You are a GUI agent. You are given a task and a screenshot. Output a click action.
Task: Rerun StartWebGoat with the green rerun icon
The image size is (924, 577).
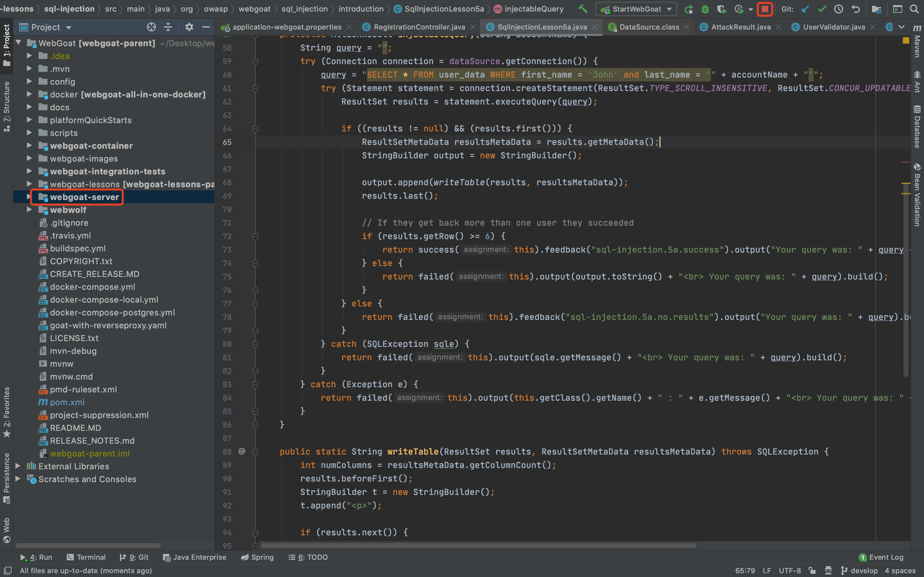689,9
